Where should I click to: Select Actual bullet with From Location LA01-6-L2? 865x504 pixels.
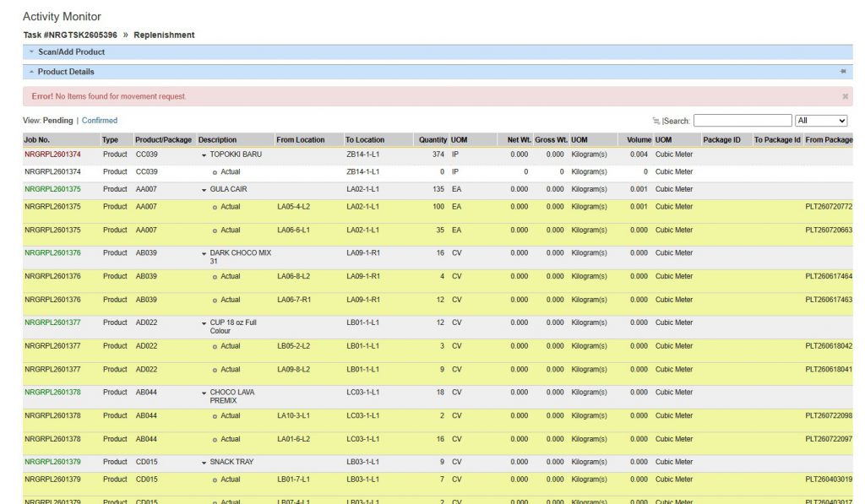[x=215, y=440]
